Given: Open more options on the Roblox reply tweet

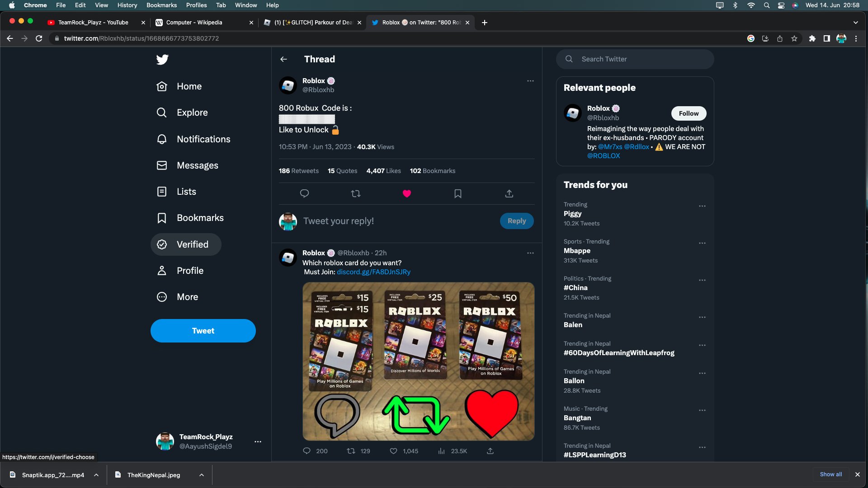Looking at the screenshot, I should (530, 253).
